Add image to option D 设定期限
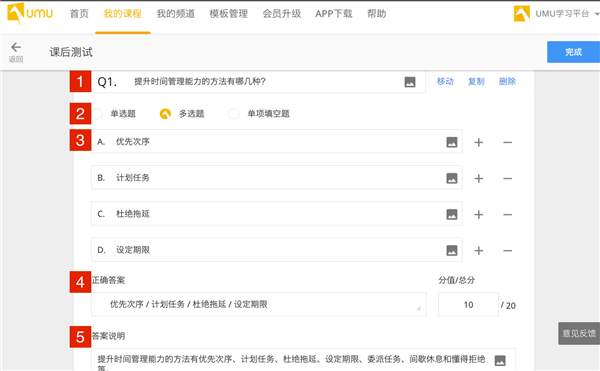 [x=452, y=251]
